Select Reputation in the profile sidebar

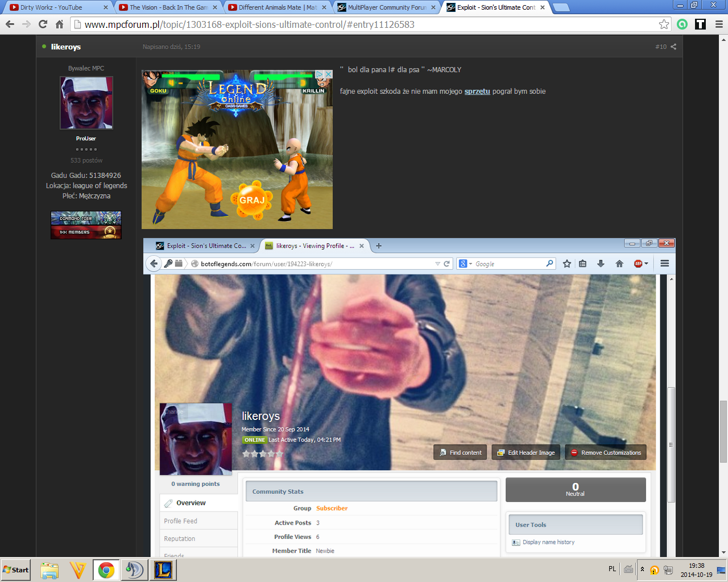[x=199, y=539]
